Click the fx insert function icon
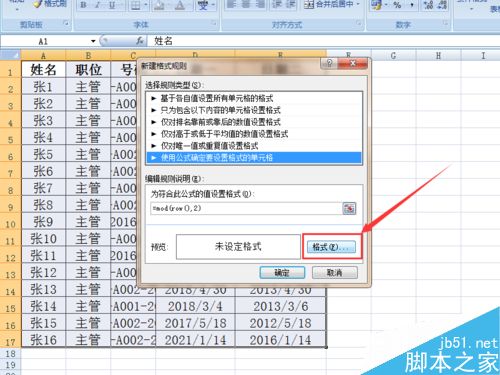 click(140, 41)
